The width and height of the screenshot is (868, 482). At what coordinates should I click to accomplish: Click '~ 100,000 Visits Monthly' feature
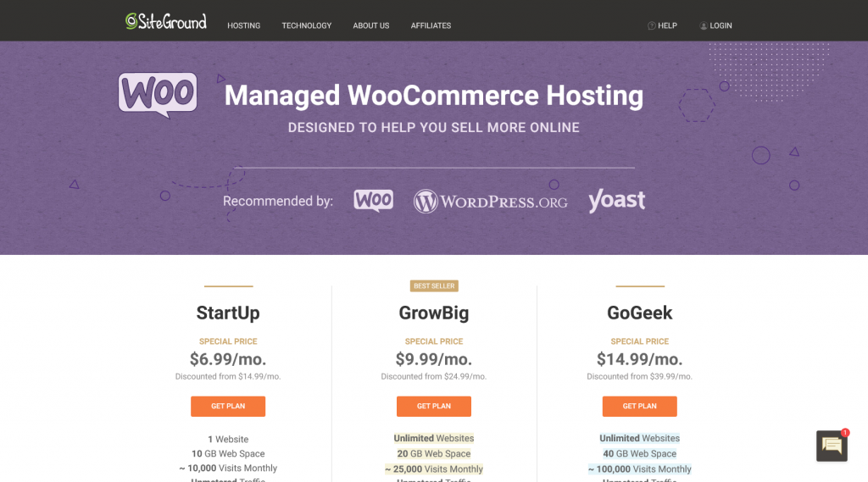639,469
